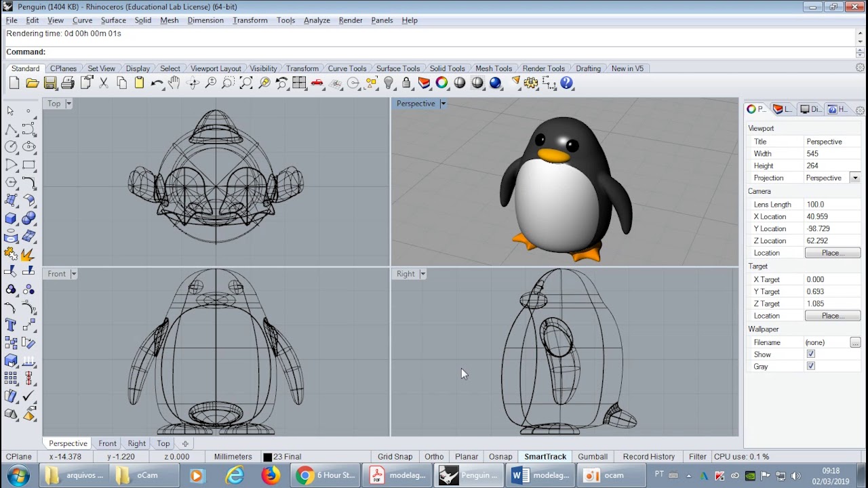Click the Explode icon in left sidebar
868x488 pixels.
tap(28, 254)
